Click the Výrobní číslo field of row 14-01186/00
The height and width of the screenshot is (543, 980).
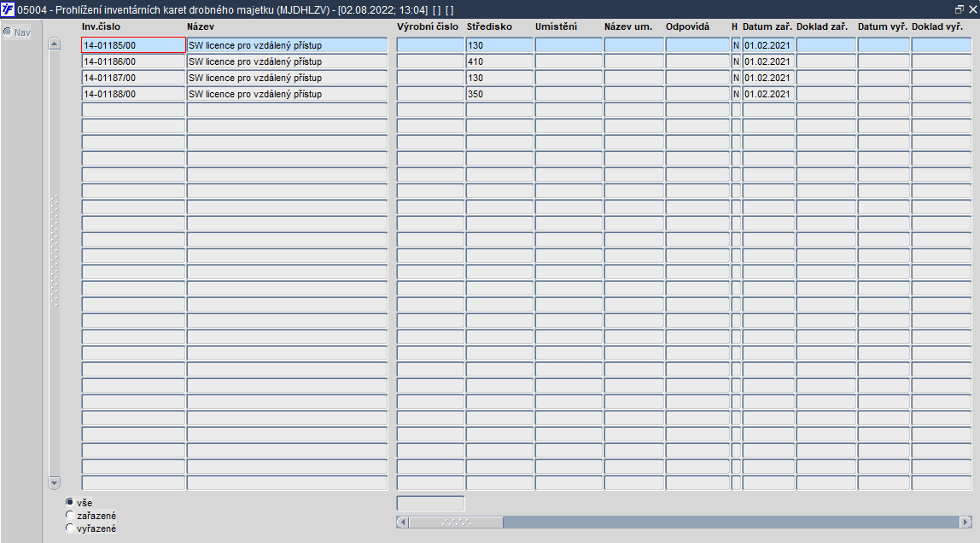pyautogui.click(x=430, y=61)
